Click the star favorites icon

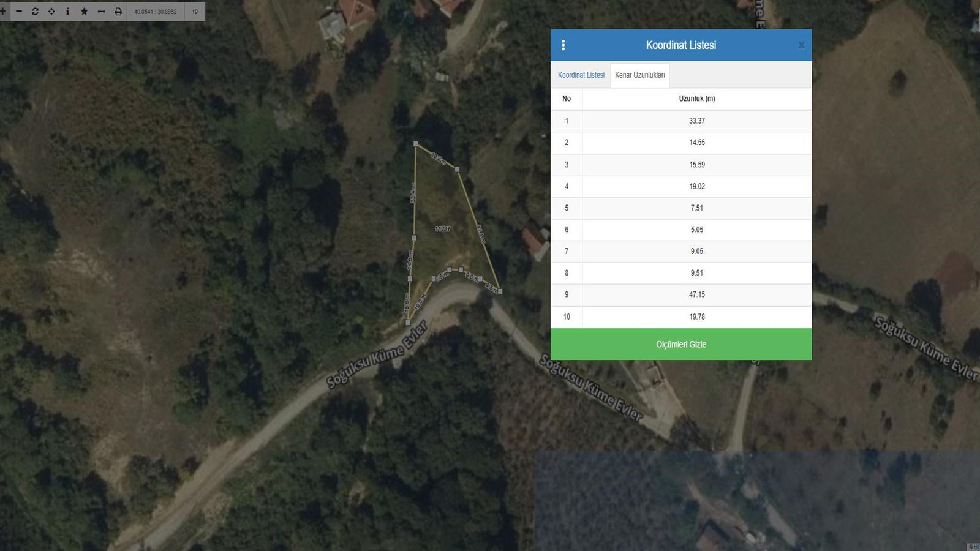(85, 11)
